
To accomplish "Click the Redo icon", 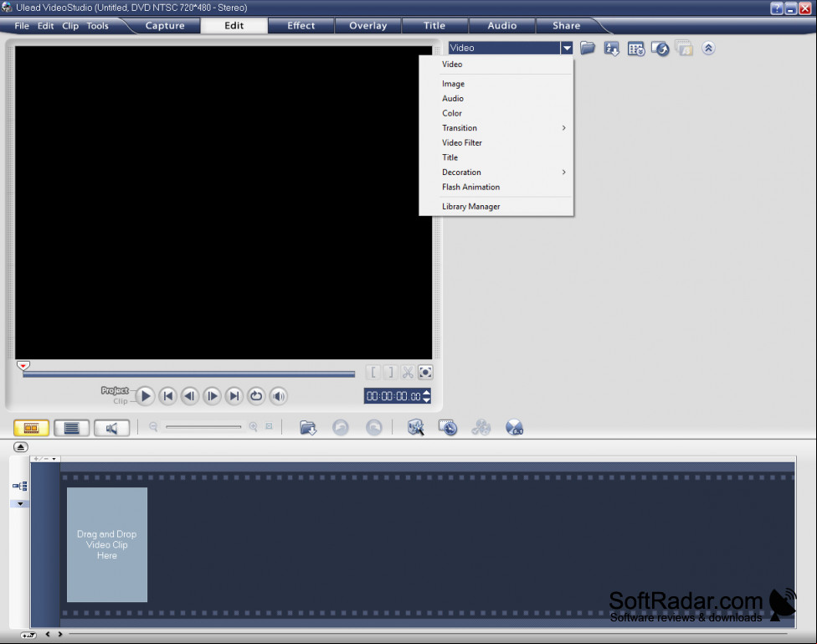I will point(373,428).
